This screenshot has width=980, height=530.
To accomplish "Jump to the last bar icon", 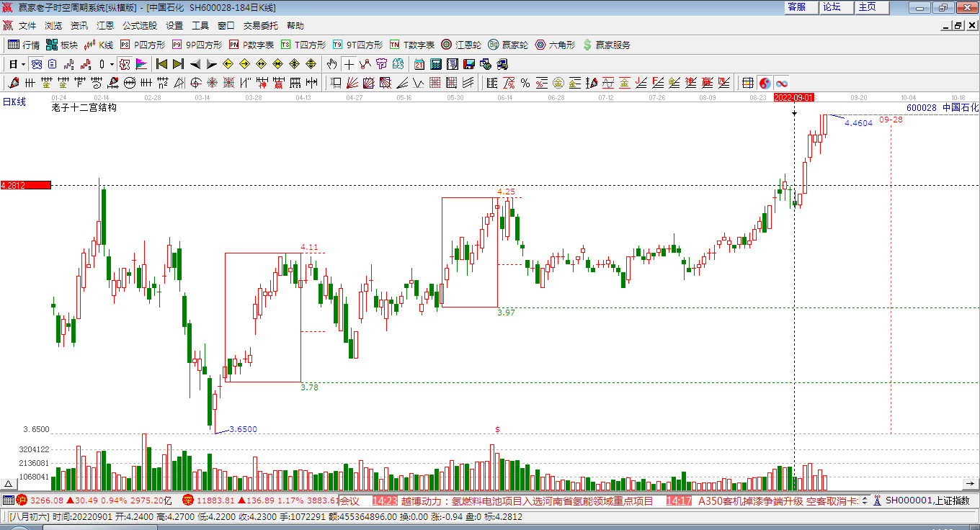I will 179,64.
